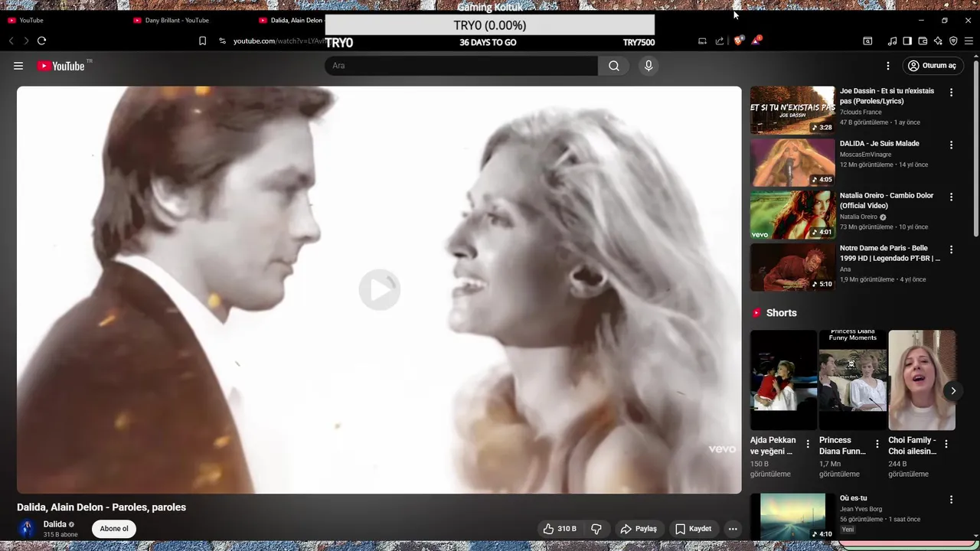This screenshot has width=980, height=551.
Task: Open the music note playlist icon
Action: click(893, 41)
